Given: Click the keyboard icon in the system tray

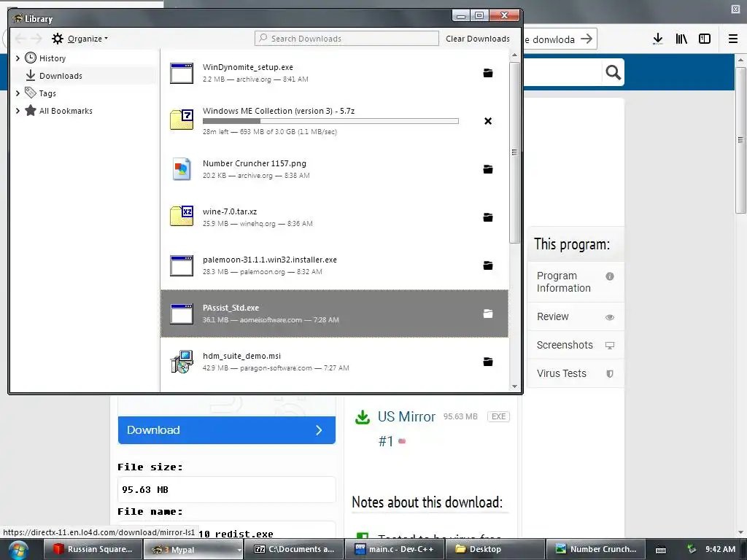Looking at the screenshot, I should click(661, 550).
